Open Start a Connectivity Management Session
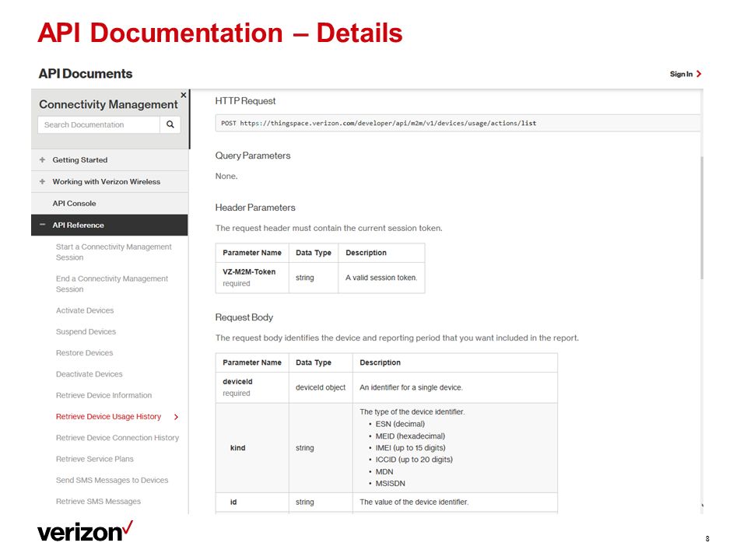The height and width of the screenshot is (560, 747). tap(114, 252)
